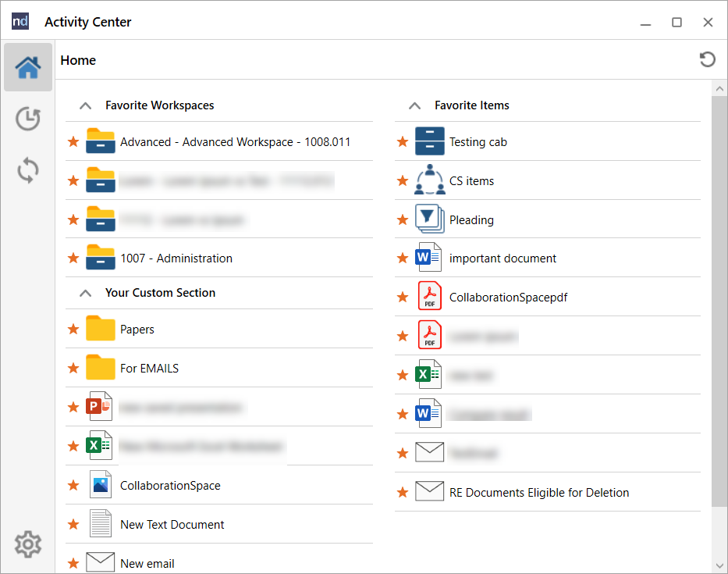
Task: Click the Sync status icon in sidebar
Action: click(27, 170)
